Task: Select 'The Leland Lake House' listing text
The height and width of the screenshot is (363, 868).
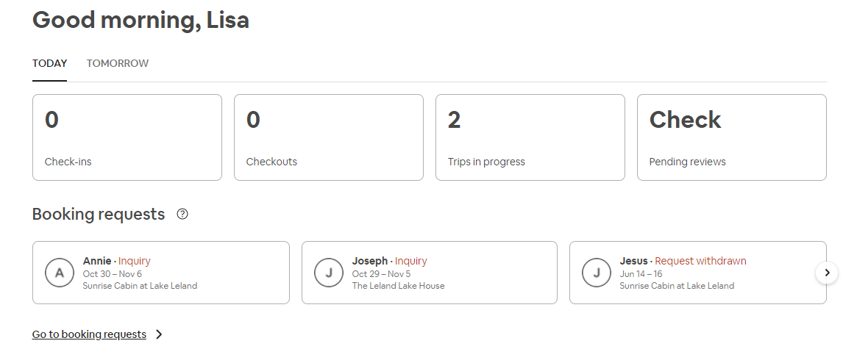Action: point(398,286)
